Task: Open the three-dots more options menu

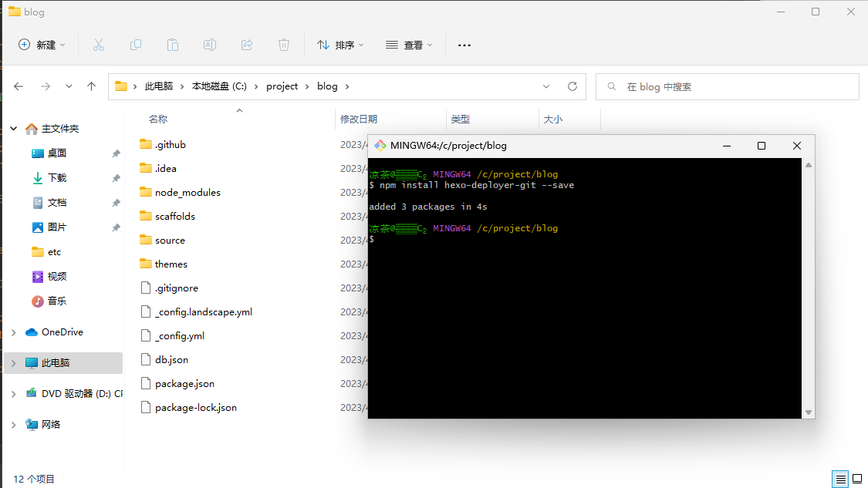Action: (x=464, y=45)
